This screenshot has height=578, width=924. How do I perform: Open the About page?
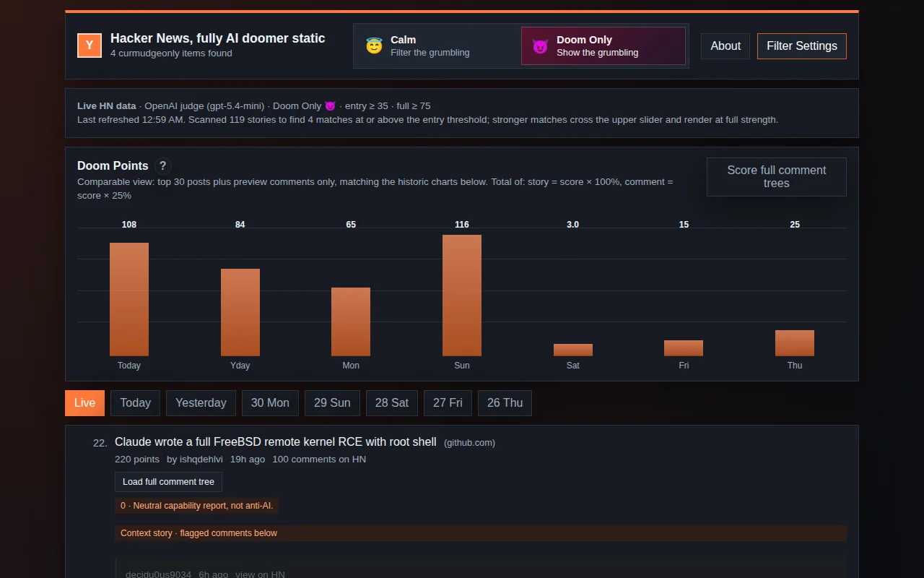(x=725, y=46)
